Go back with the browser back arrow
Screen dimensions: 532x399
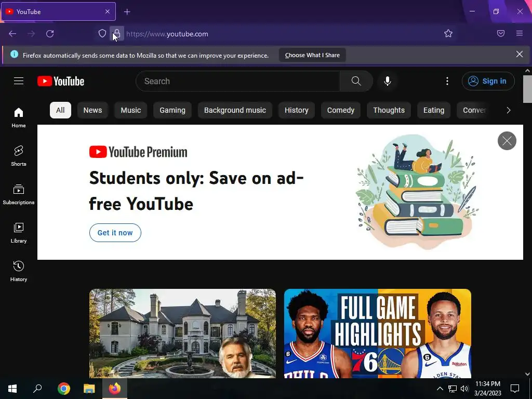click(12, 34)
